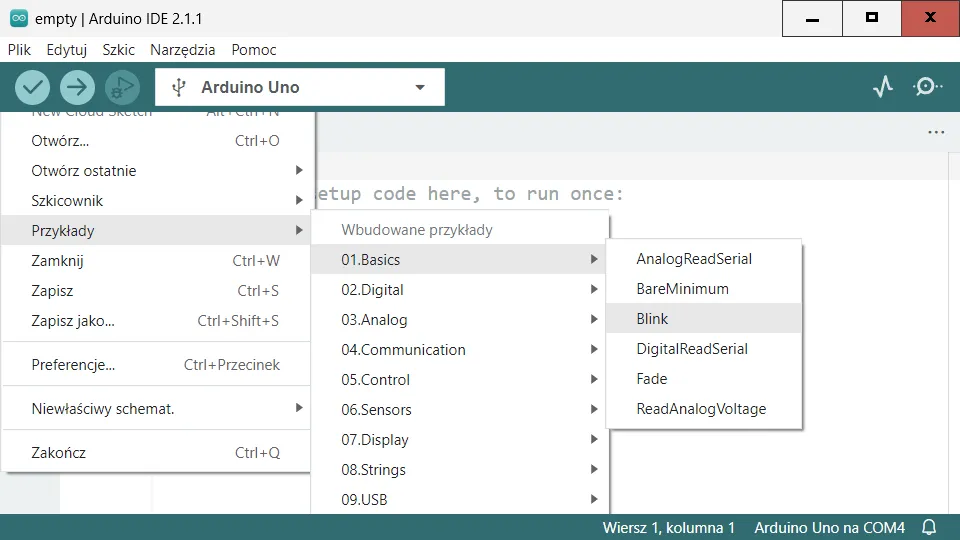
Task: Open the Arduino Uno board selector dropdown
Action: click(300, 87)
